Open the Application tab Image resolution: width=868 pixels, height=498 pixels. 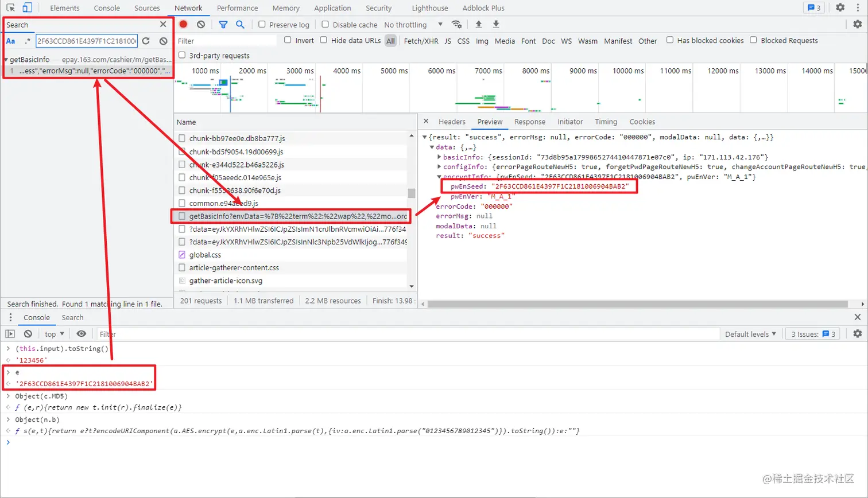coord(332,8)
